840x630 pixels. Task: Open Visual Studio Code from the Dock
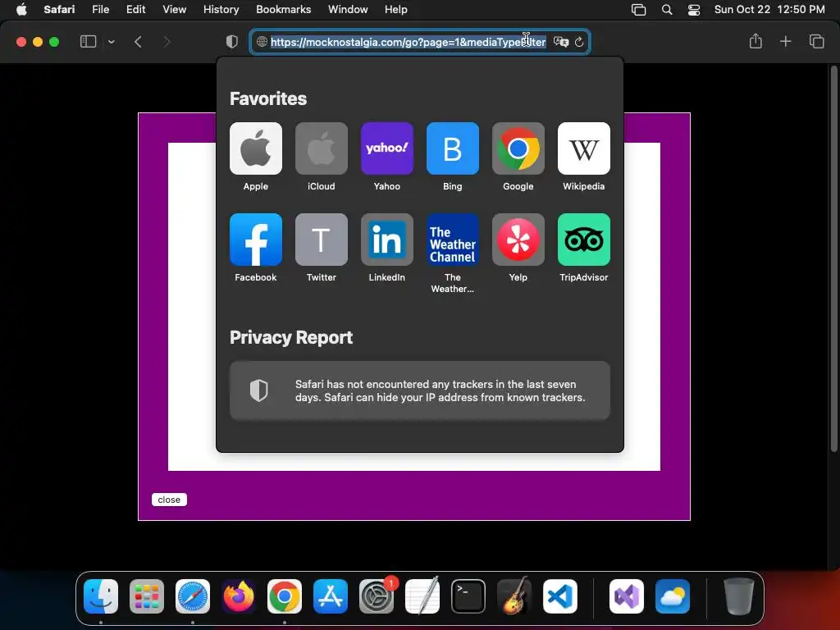pyautogui.click(x=559, y=596)
